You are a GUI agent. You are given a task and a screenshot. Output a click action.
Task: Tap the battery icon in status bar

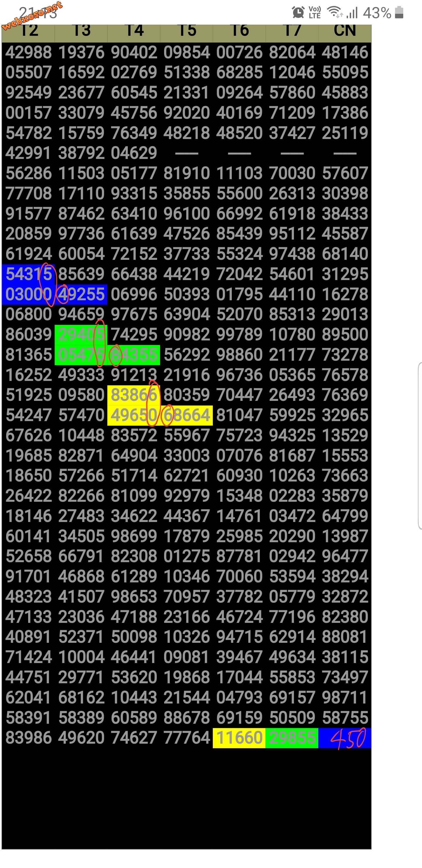point(399,13)
